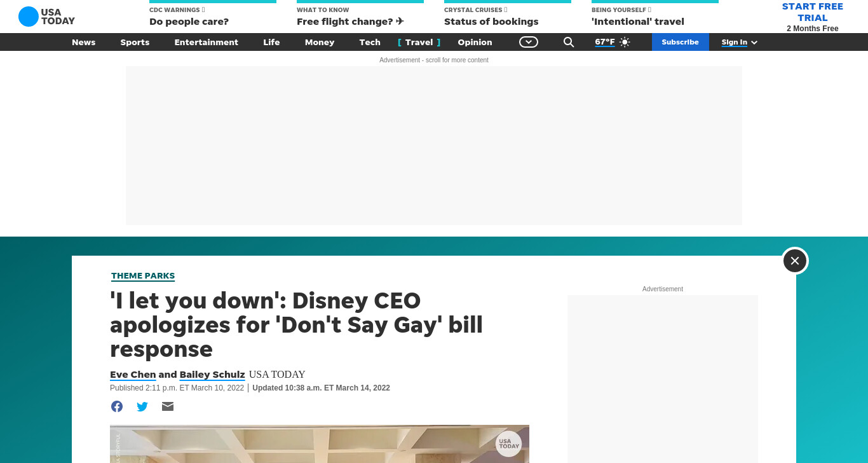
Task: Open the Opinion section
Action: coord(475,42)
